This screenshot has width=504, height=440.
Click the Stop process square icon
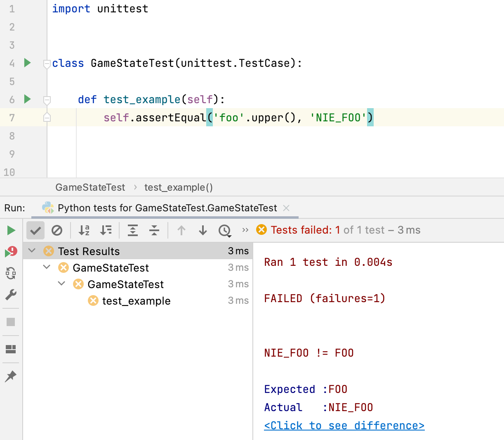(11, 322)
